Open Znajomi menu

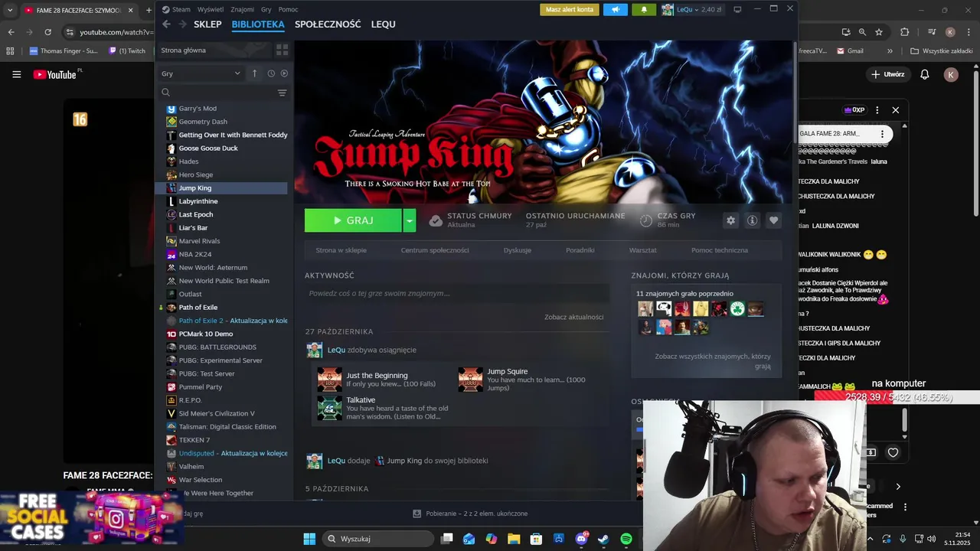tap(242, 9)
